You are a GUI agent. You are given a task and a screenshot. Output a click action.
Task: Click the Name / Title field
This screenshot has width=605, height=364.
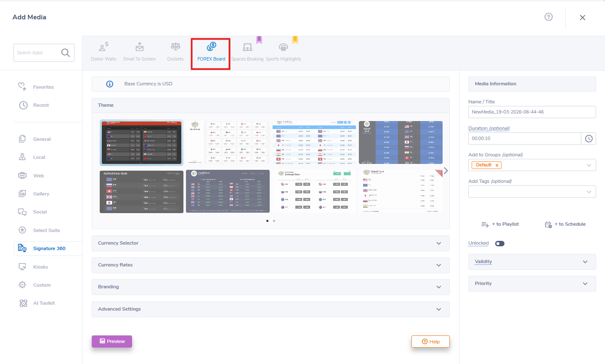click(532, 112)
